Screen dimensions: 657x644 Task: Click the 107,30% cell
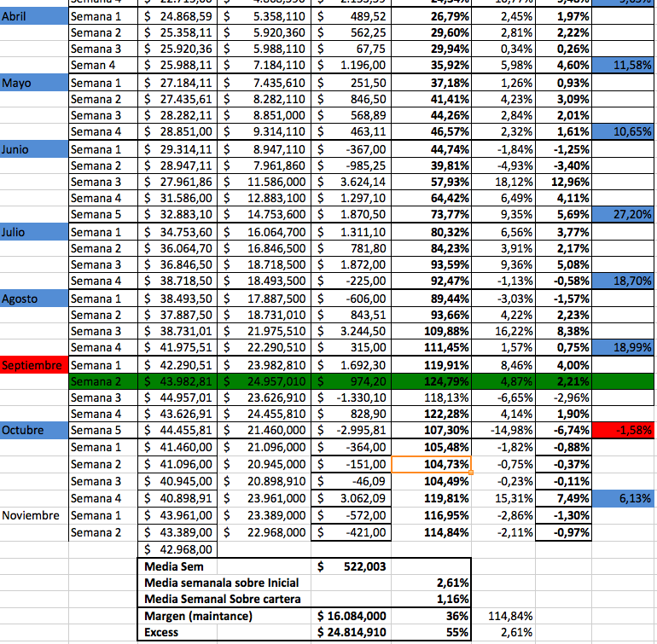pyautogui.click(x=431, y=430)
